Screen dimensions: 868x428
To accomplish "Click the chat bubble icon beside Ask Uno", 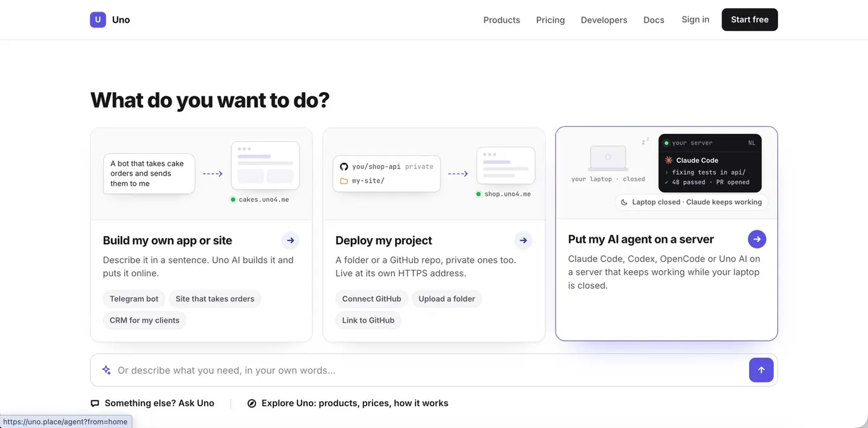I will coord(95,403).
